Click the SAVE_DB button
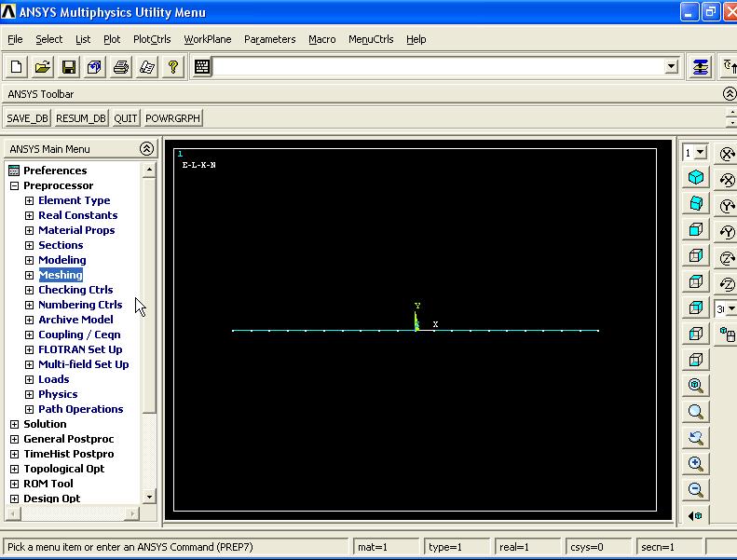This screenshot has height=560, width=737. coord(27,118)
